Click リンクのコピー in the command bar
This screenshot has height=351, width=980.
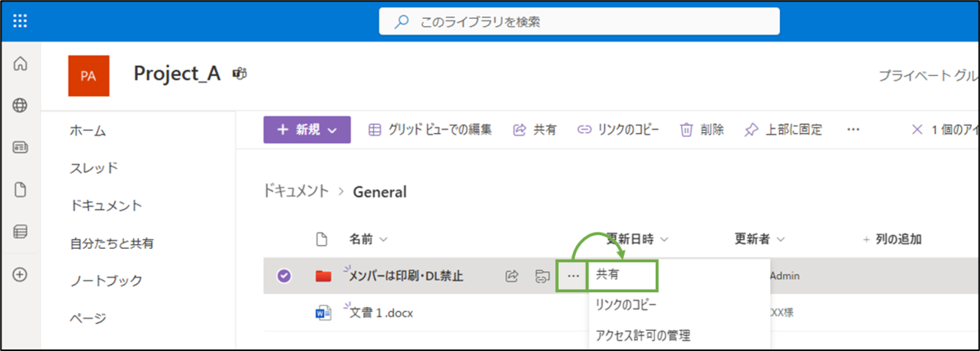(618, 130)
